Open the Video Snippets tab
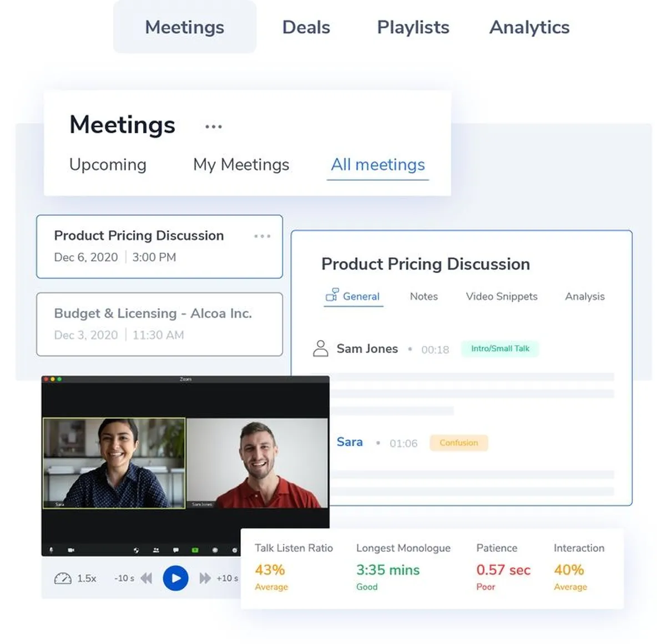666x644 pixels. pos(501,296)
